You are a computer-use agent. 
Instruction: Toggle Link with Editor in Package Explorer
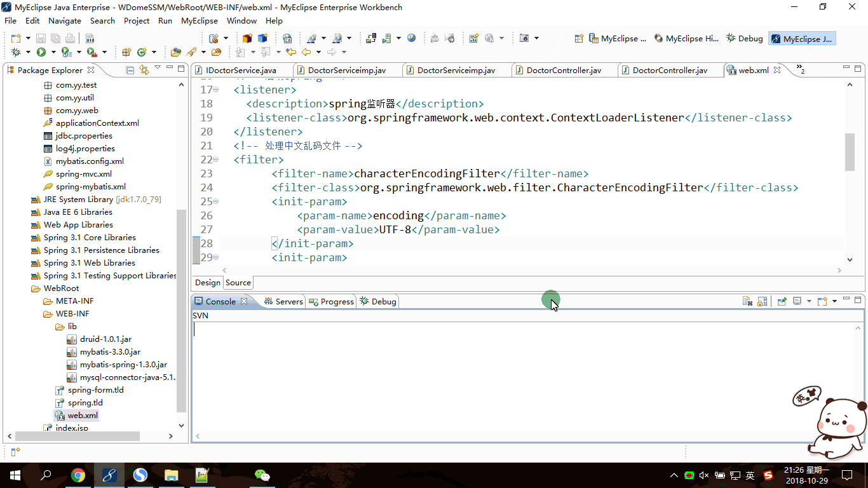[144, 70]
